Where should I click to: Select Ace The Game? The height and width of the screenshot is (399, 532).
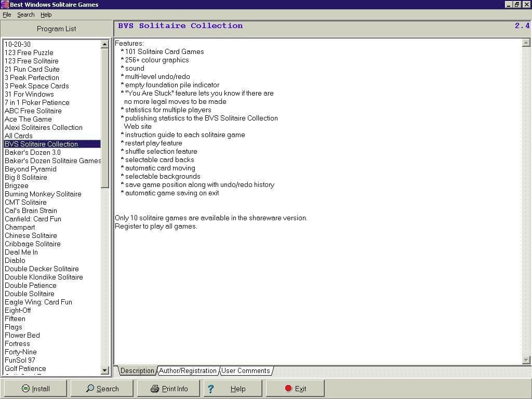52,119
